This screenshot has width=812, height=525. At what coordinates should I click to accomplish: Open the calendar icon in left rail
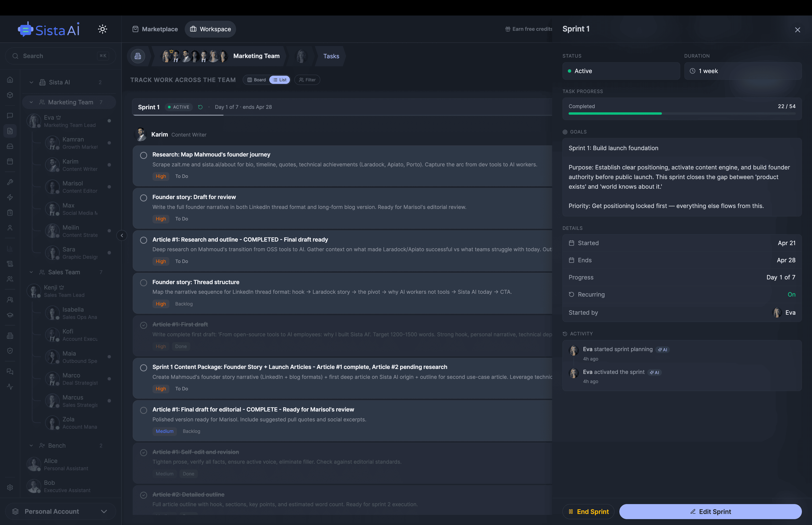pos(10,161)
